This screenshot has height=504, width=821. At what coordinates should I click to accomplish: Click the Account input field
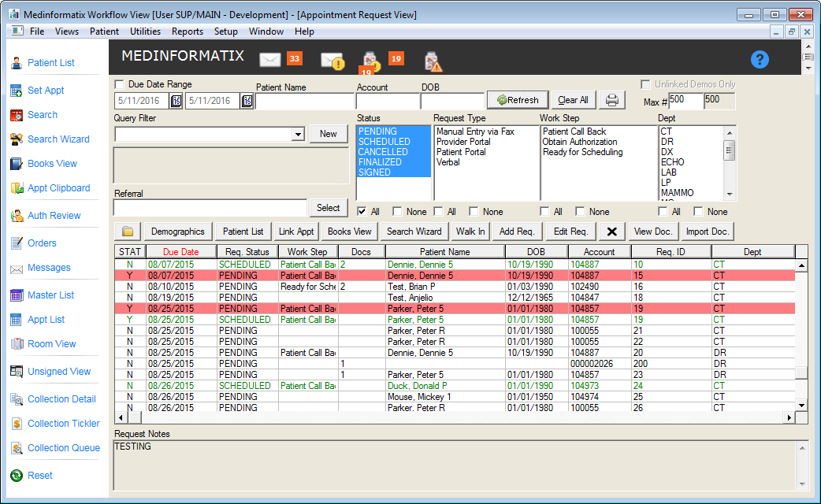point(388,101)
